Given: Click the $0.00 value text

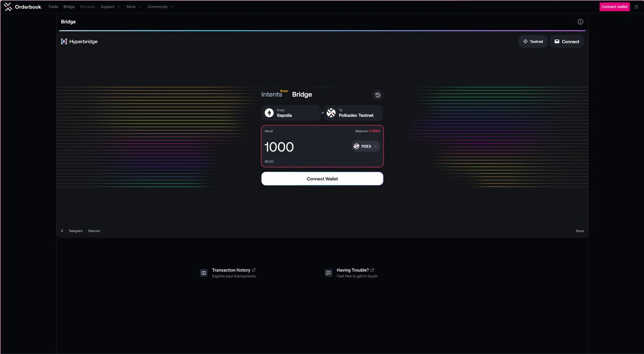Looking at the screenshot, I should coord(269,161).
